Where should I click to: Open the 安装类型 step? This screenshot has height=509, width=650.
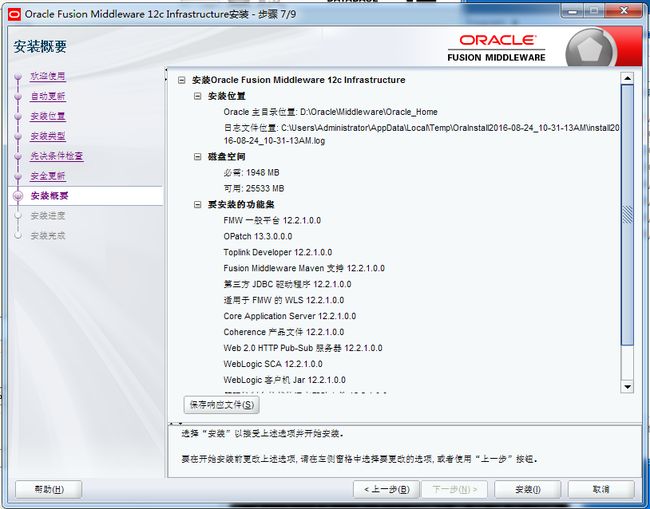48,136
